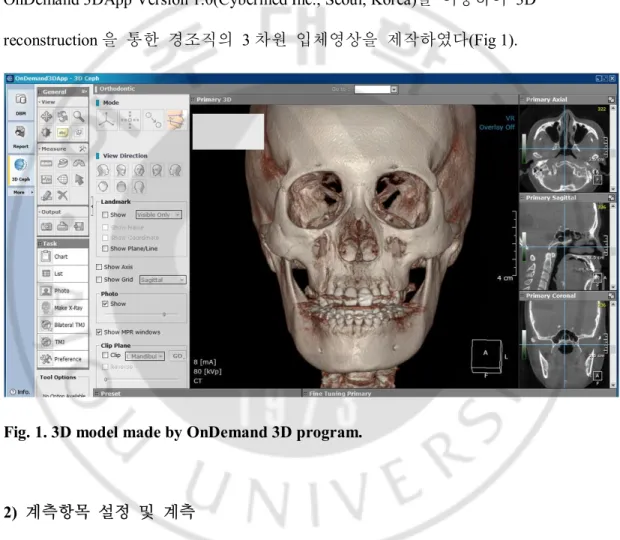620x540 pixels.
Task: Open the Mandibul clip plane dropdown
Action: click(145, 356)
